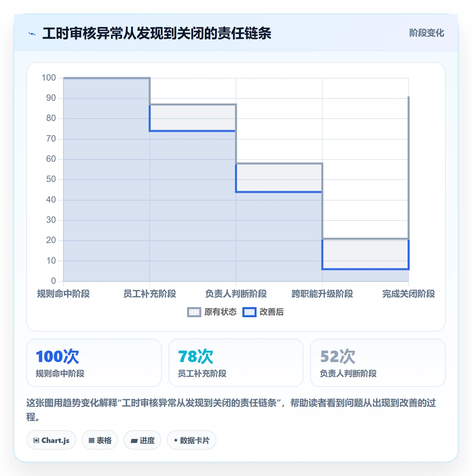This screenshot has height=476, width=472.
Task: Click the 50 y-axis tick label
Action: [51, 179]
